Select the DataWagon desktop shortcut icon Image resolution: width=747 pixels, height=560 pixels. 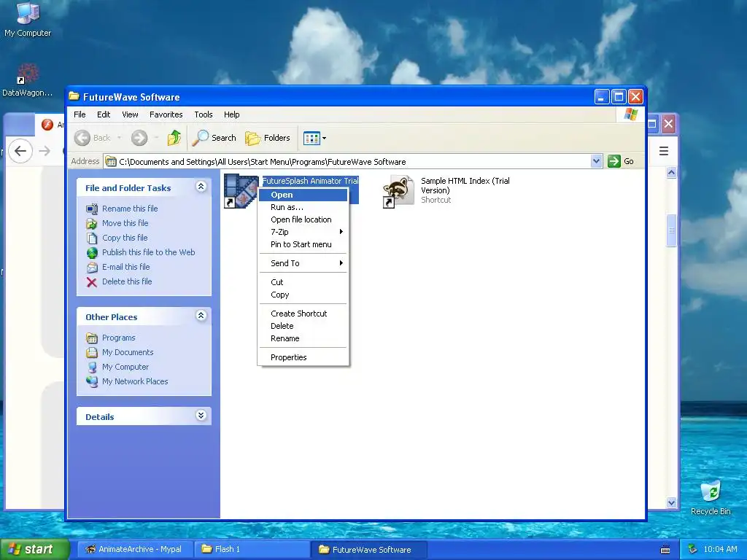coord(28,80)
